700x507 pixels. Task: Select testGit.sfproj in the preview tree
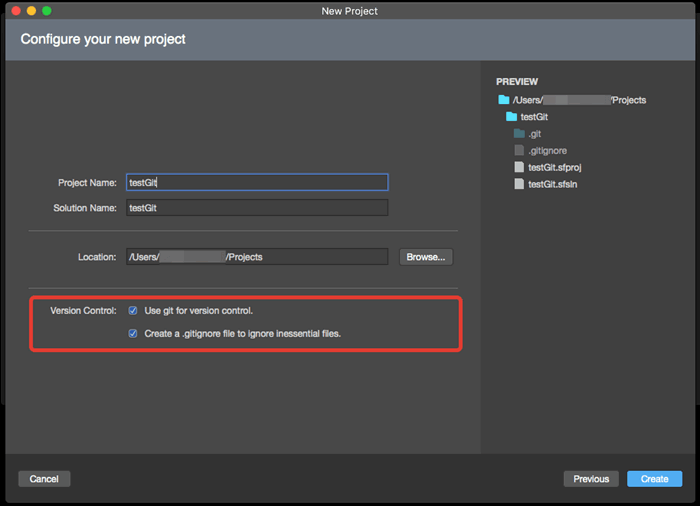555,167
